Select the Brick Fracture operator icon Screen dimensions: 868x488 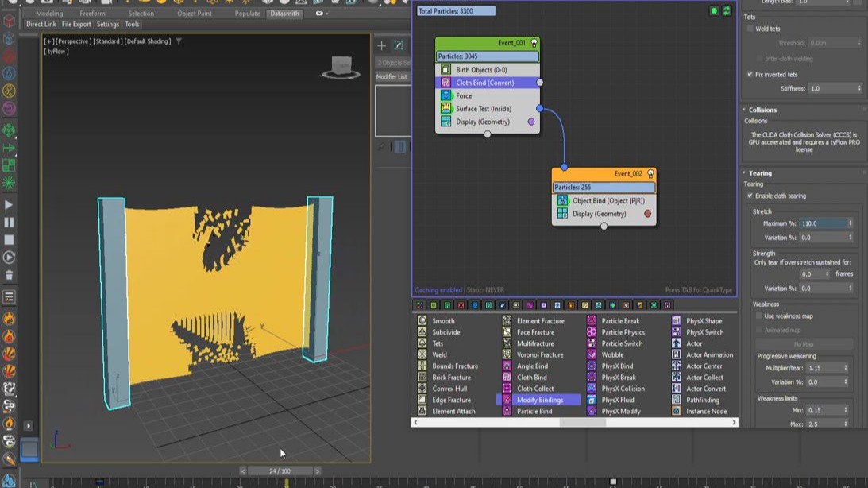tap(422, 378)
